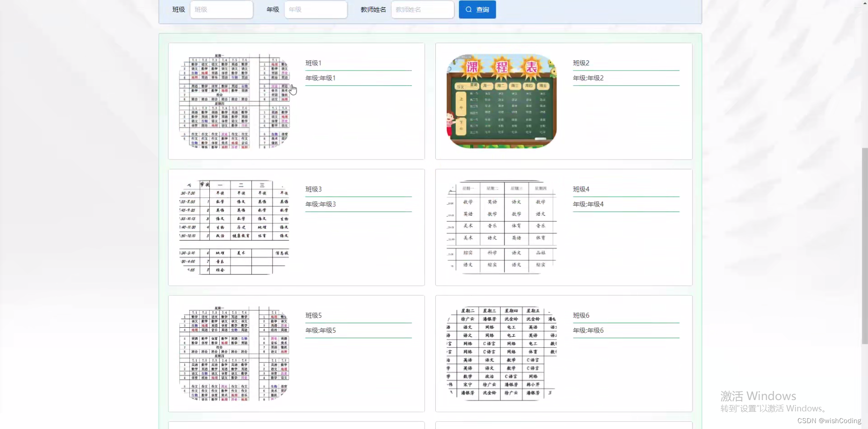868x429 pixels.
Task: Click the 教师姓名 teacher name input field
Action: click(422, 9)
